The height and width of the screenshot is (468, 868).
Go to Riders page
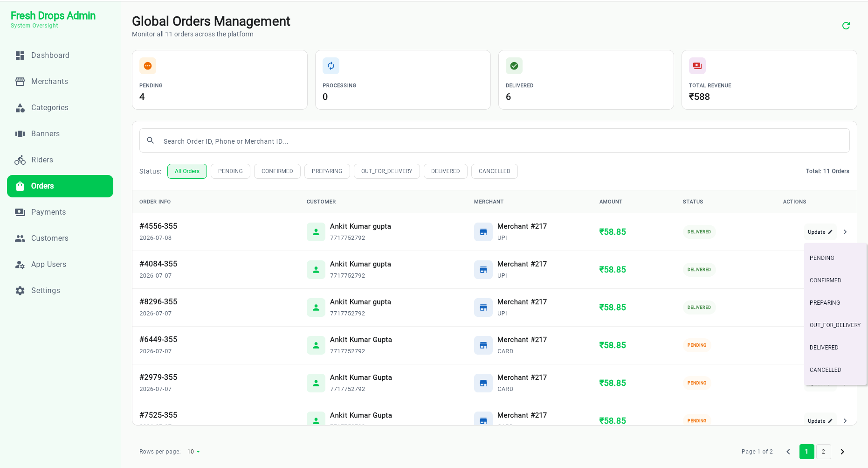pos(60,160)
